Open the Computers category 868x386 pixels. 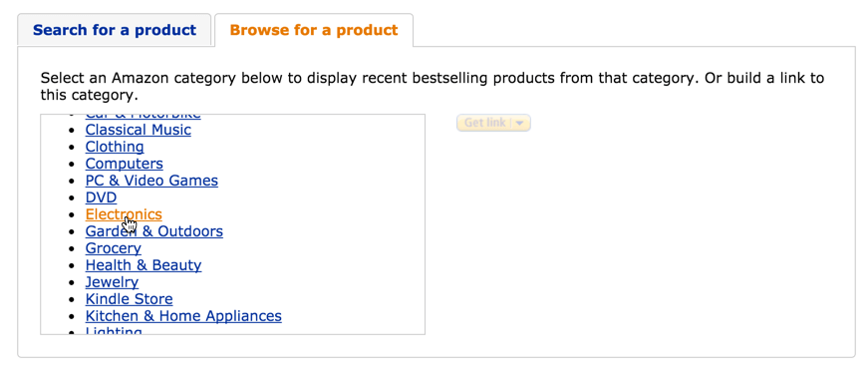click(x=124, y=164)
